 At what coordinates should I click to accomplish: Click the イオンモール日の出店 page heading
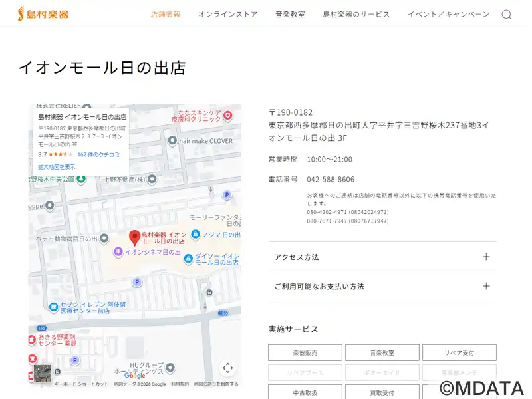102,68
